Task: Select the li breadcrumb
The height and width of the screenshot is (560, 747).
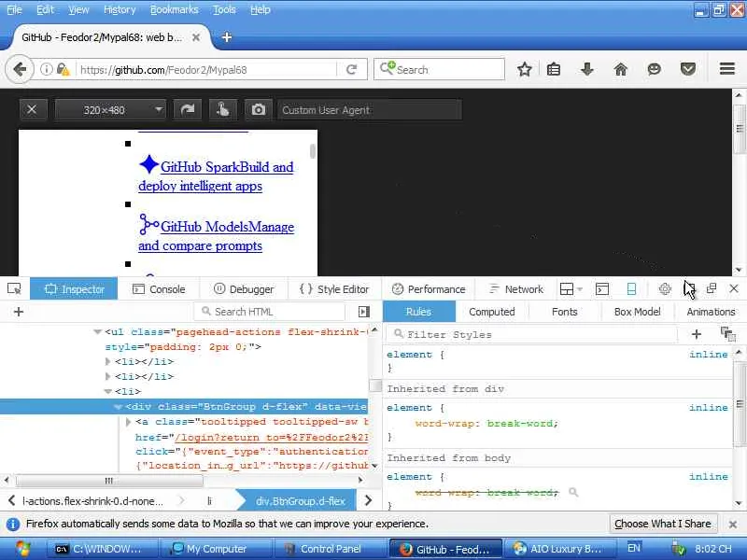Action: [x=209, y=501]
